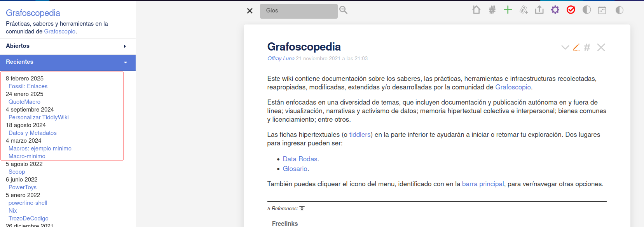Image resolution: width=644 pixels, height=227 pixels.
Task: Open Nix recent entry
Action: 13,211
